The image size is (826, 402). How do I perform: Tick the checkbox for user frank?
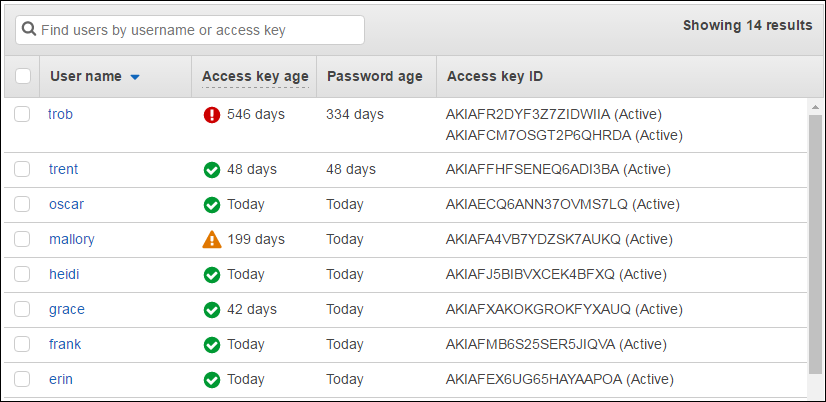click(x=22, y=345)
